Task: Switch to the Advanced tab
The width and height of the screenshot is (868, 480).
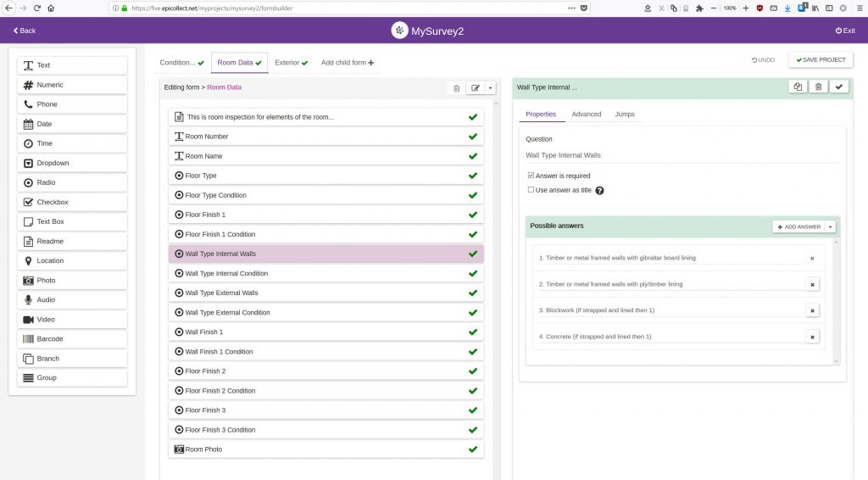Action: click(586, 114)
